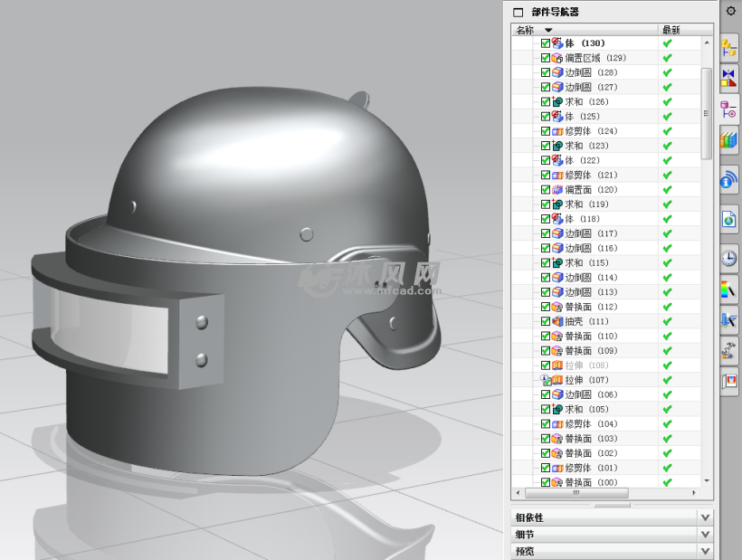Viewport: 742px width, 560px height.
Task: Select the Part Navigator sidebar tab
Action: click(728, 109)
